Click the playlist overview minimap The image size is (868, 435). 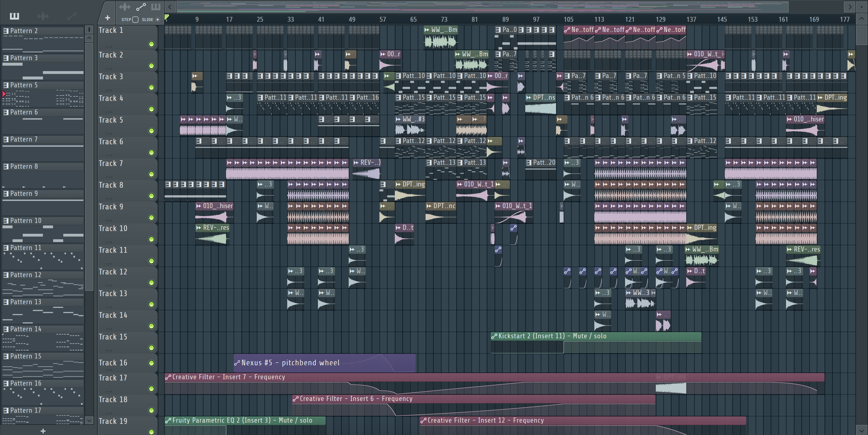(483, 7)
